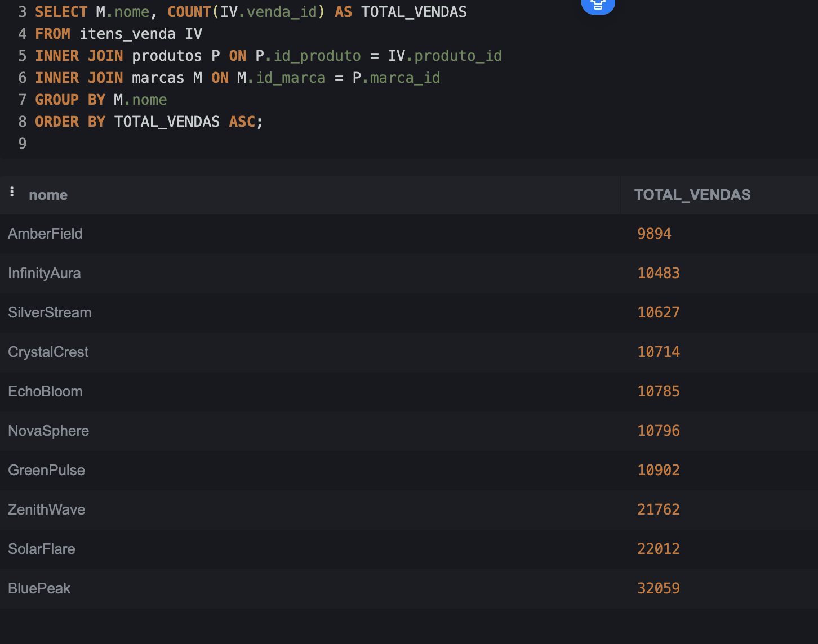
Task: Select the value 10627
Action: (659, 312)
